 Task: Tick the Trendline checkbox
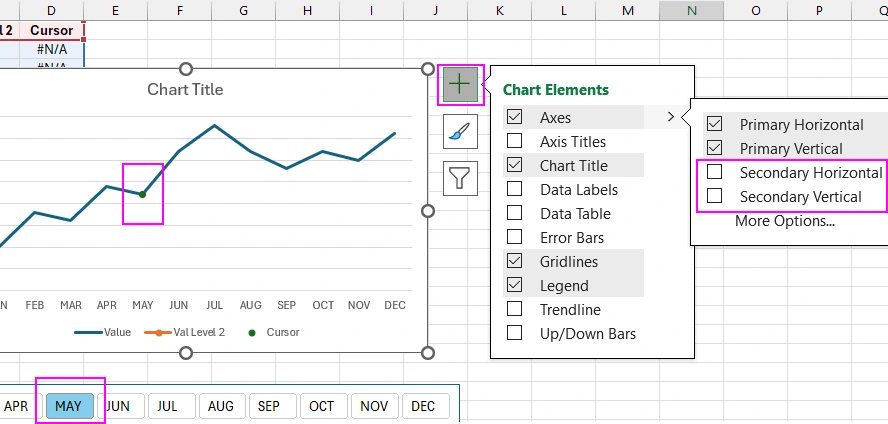(x=515, y=310)
